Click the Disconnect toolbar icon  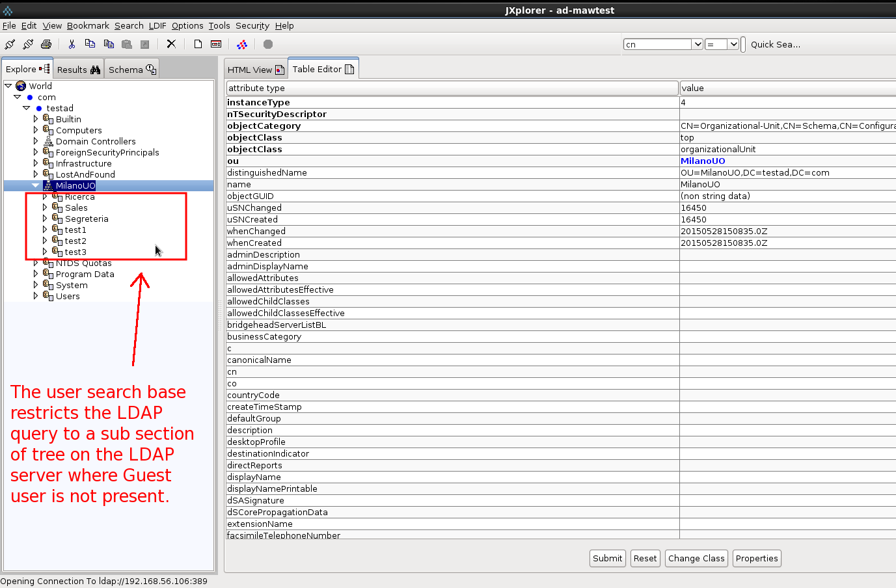[28, 44]
